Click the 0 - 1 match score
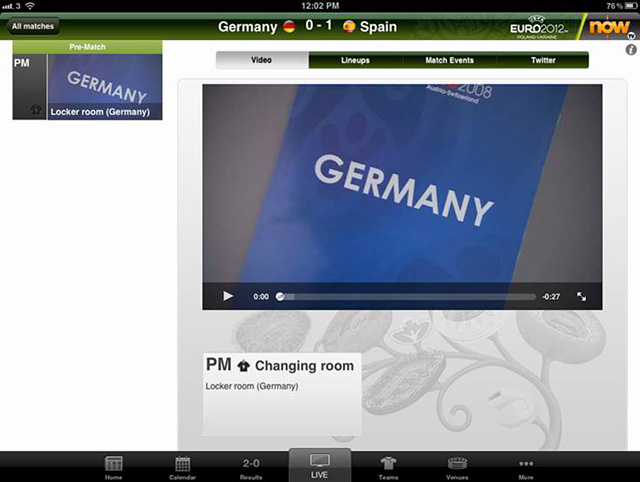 tap(319, 26)
